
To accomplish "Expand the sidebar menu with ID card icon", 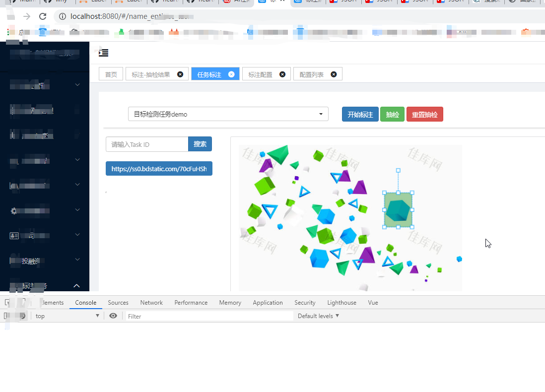I will click(77, 235).
